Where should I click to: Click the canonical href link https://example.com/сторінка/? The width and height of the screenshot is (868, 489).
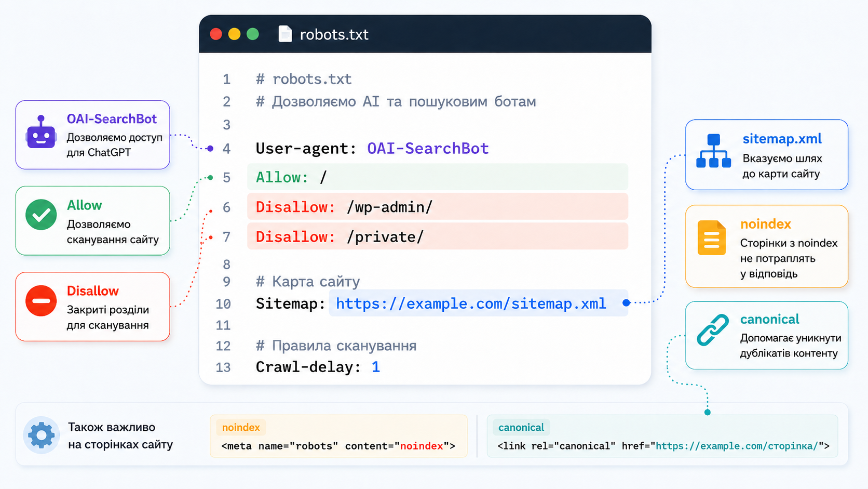(x=737, y=446)
